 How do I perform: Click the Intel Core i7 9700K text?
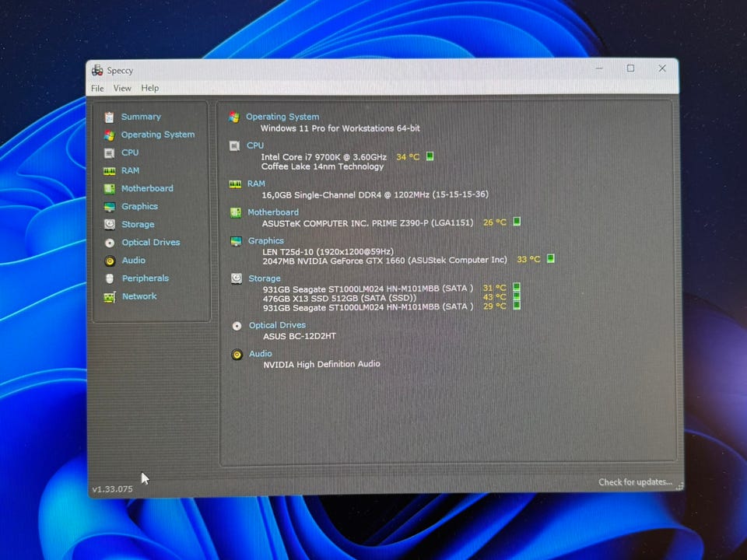324,156
